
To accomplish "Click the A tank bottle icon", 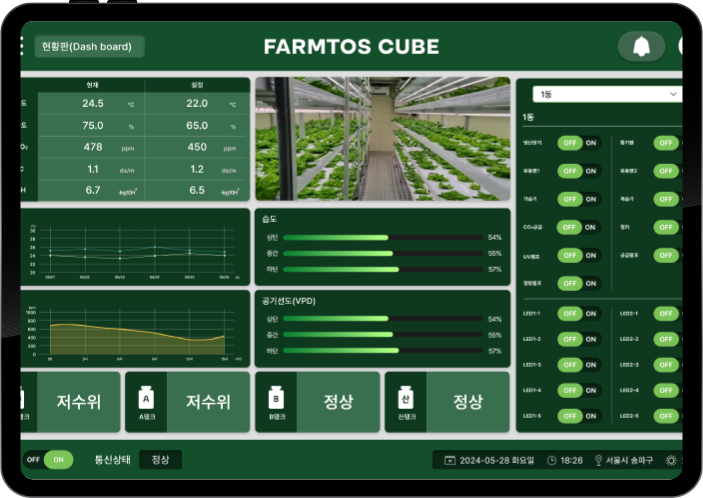I will pos(146,397).
